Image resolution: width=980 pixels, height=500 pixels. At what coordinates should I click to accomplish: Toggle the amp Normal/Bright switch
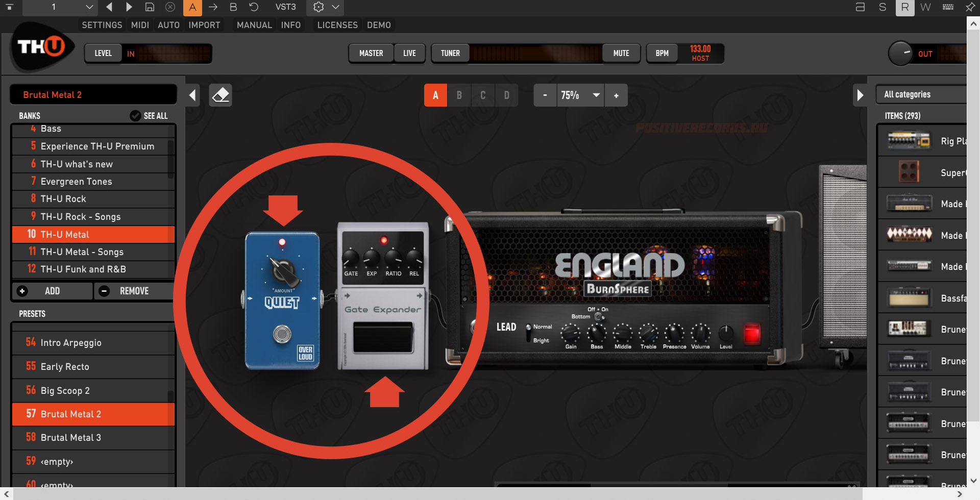tap(528, 334)
